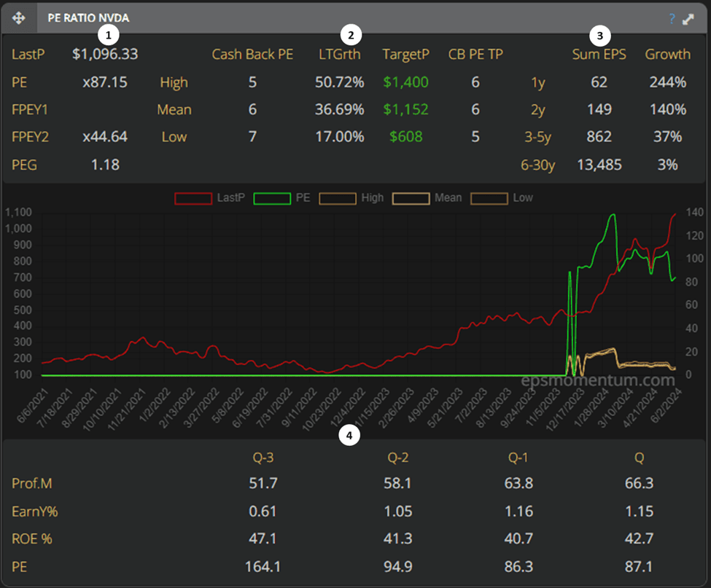The width and height of the screenshot is (711, 588).
Task: Click the Sum EPS column header
Action: (599, 55)
